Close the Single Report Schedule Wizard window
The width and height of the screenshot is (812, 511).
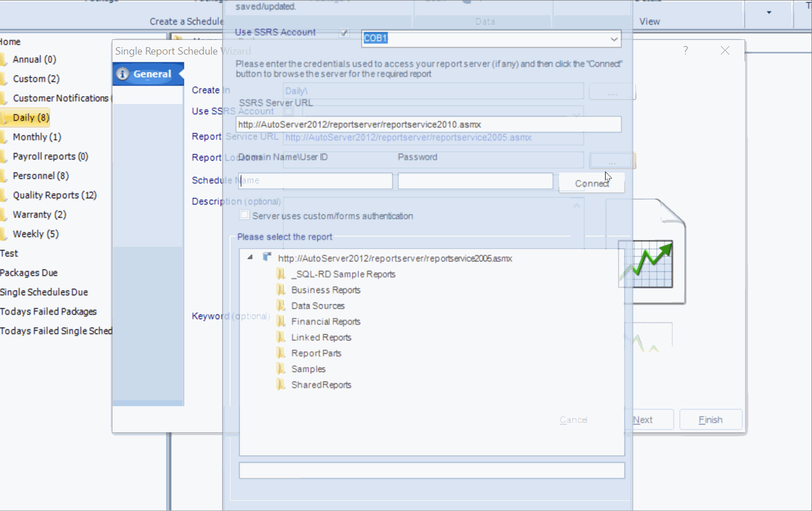pyautogui.click(x=725, y=51)
